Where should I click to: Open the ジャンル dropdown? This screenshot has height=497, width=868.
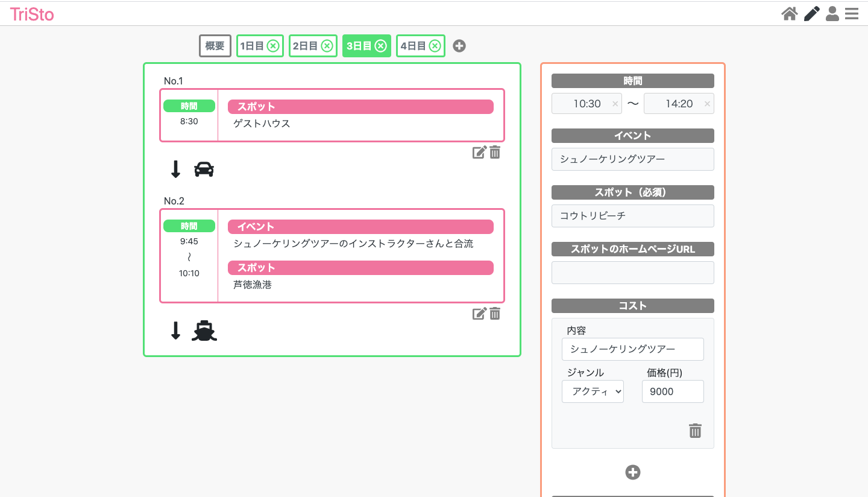(x=593, y=391)
